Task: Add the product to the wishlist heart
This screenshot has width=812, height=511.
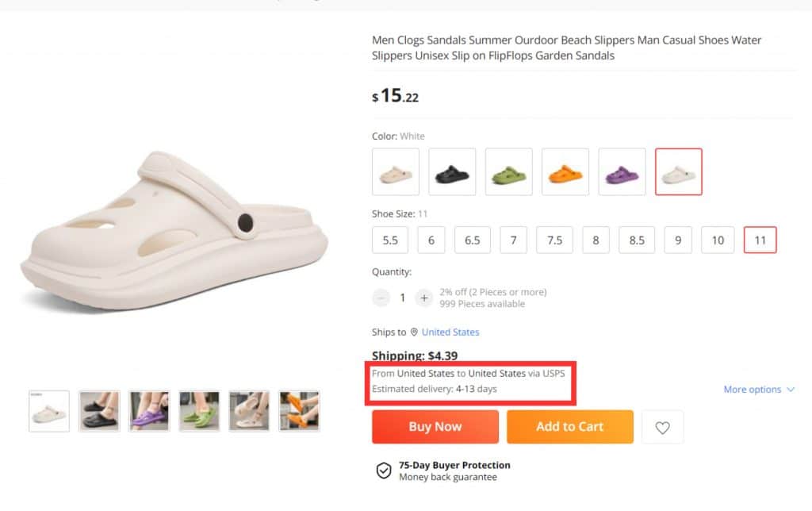Action: (663, 426)
